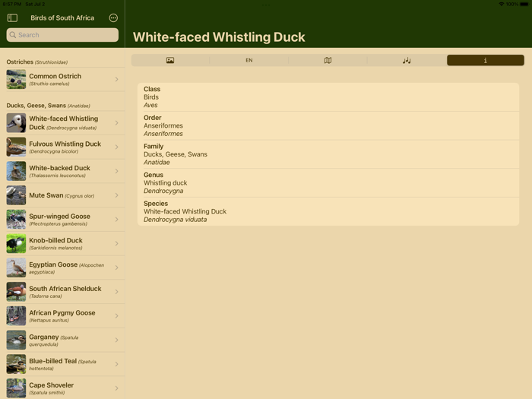Select the info taxonomy tab

pyautogui.click(x=486, y=60)
